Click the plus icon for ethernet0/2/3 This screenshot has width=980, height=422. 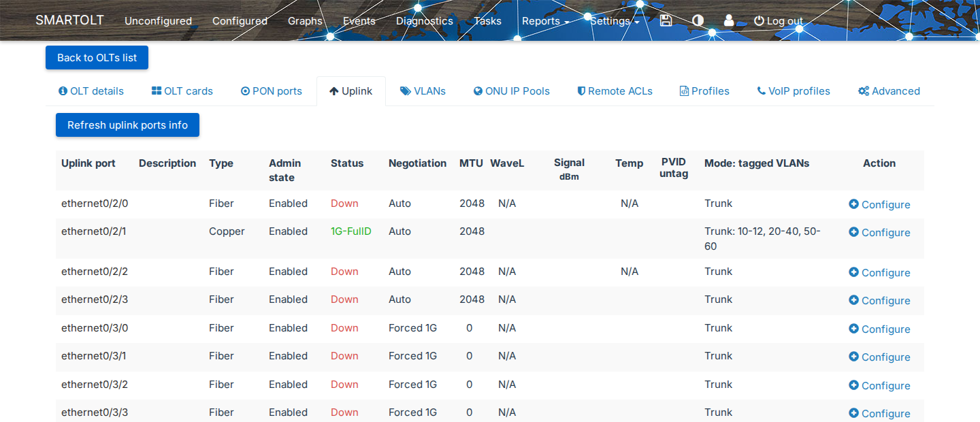[x=853, y=299]
